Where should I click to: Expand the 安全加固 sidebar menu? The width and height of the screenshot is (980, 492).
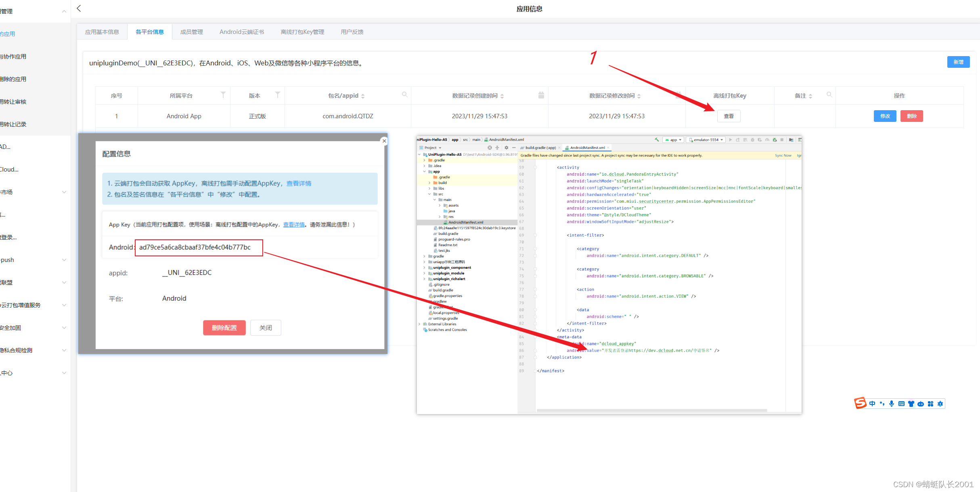click(x=64, y=328)
